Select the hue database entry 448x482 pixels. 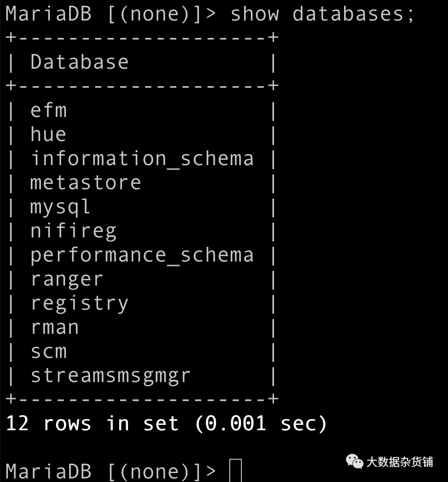(49, 134)
